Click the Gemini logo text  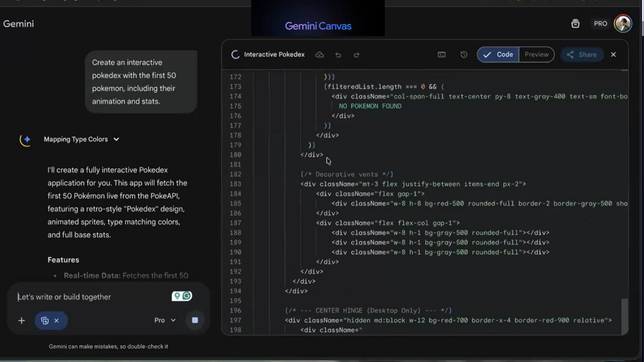pyautogui.click(x=18, y=24)
